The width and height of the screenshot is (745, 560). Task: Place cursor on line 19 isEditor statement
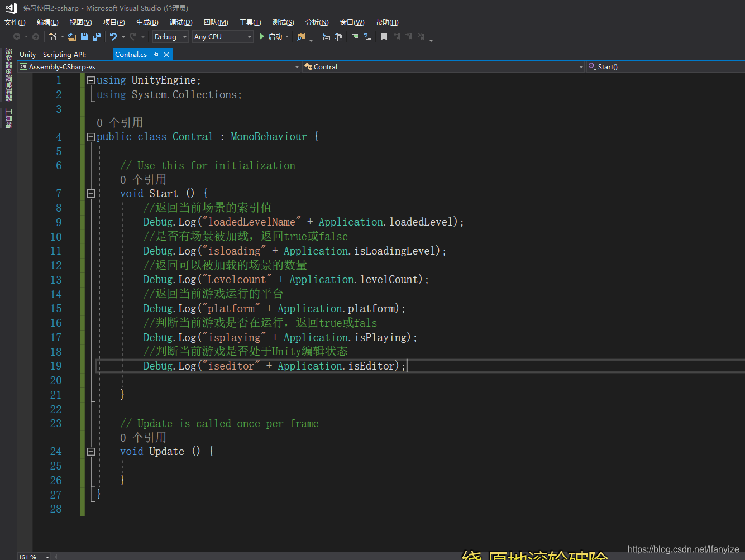click(x=275, y=366)
